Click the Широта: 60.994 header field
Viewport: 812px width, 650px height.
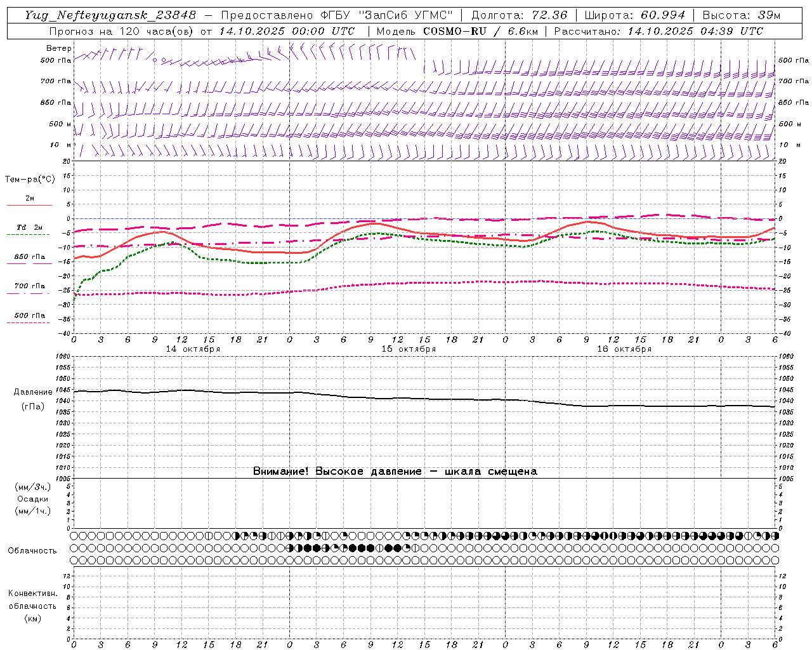click(634, 15)
